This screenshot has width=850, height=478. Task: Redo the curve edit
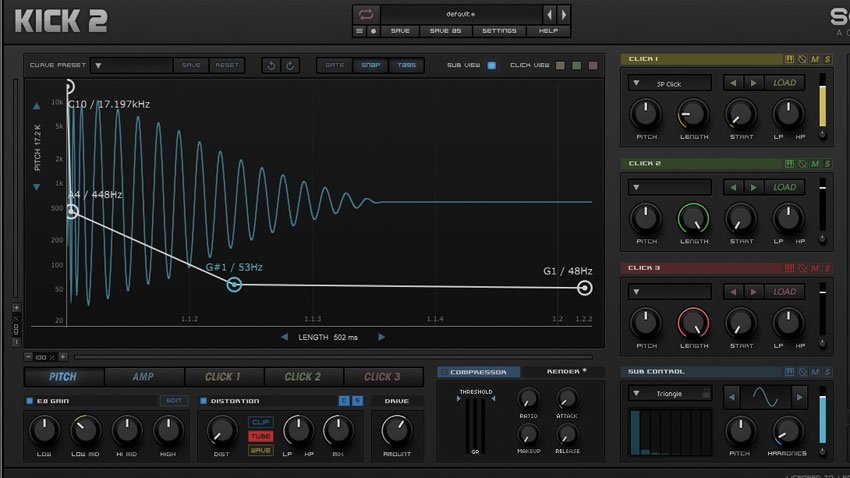tap(290, 66)
